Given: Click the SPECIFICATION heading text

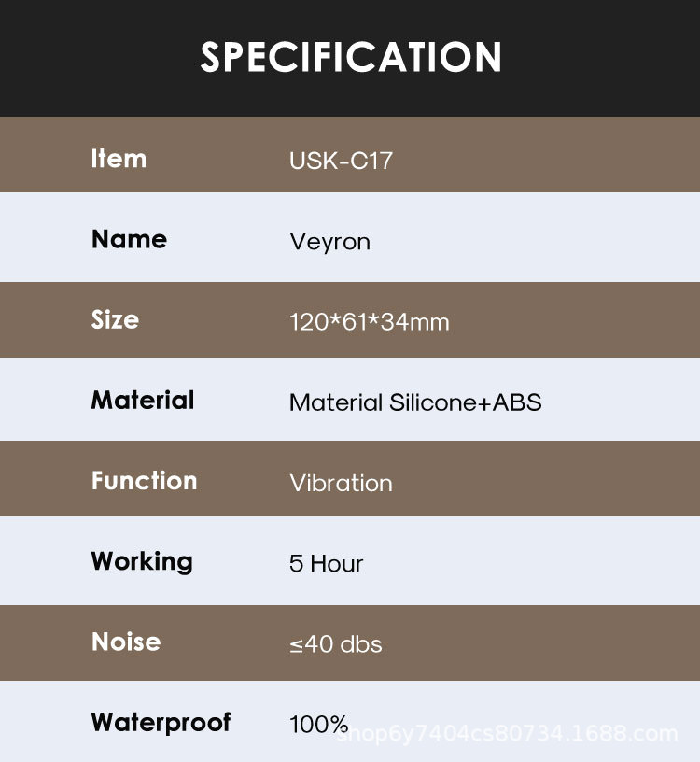Looking at the screenshot, I should 351,57.
